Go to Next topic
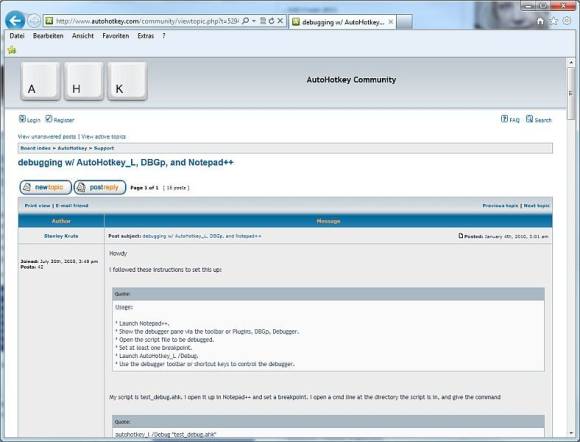The image size is (580, 442). [x=536, y=205]
